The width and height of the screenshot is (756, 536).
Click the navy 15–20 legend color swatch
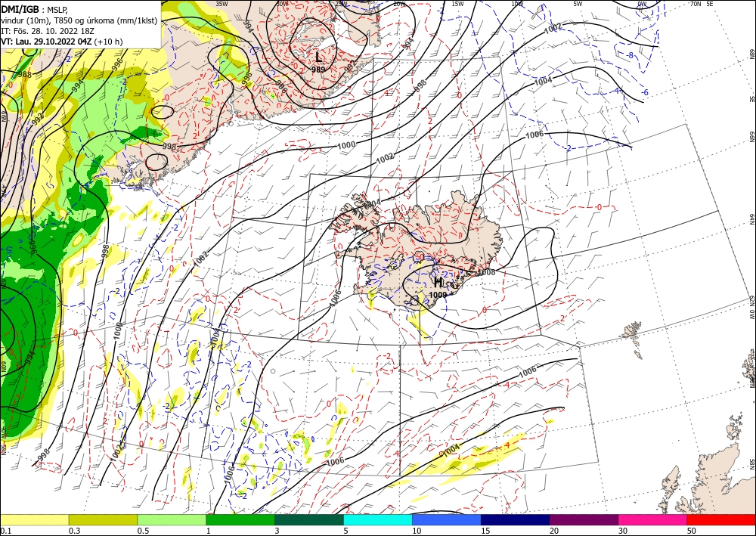click(x=515, y=519)
